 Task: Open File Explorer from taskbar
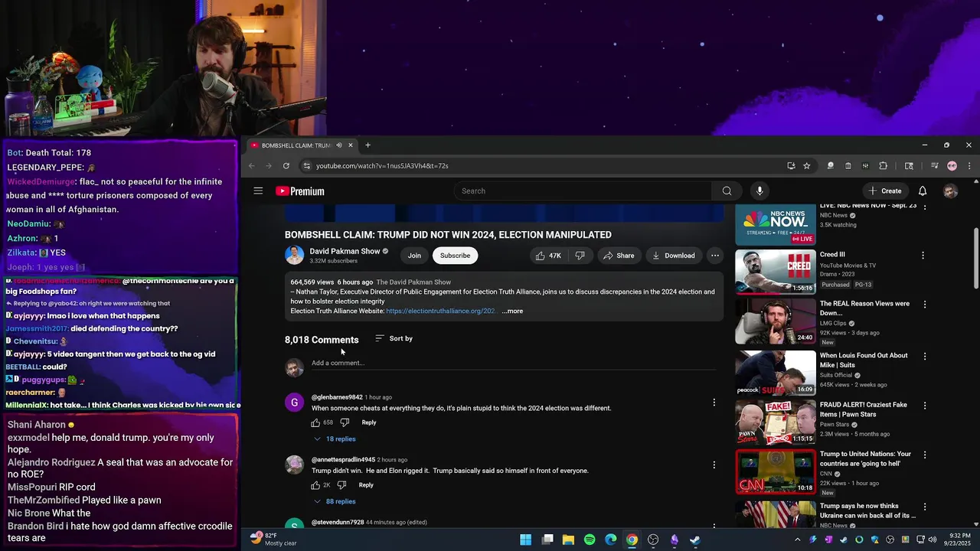coord(568,540)
